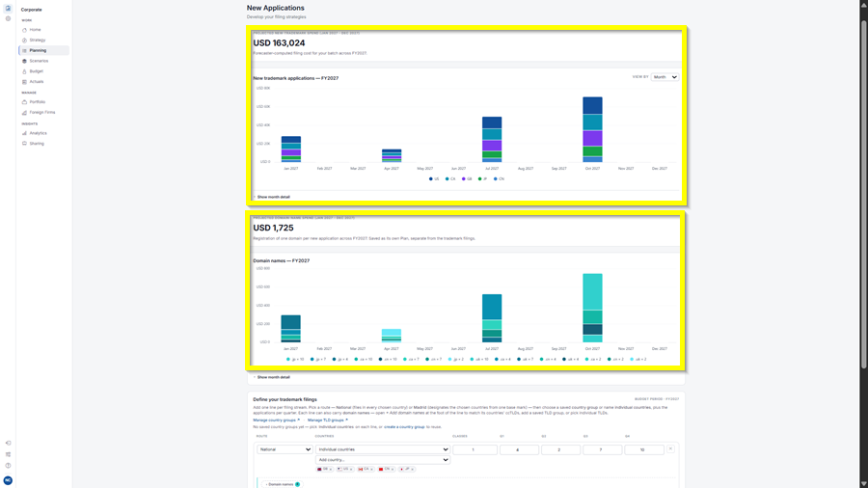Click the Q1 input field showing 4
Viewport: 868px width, 488px height.
tap(519, 449)
